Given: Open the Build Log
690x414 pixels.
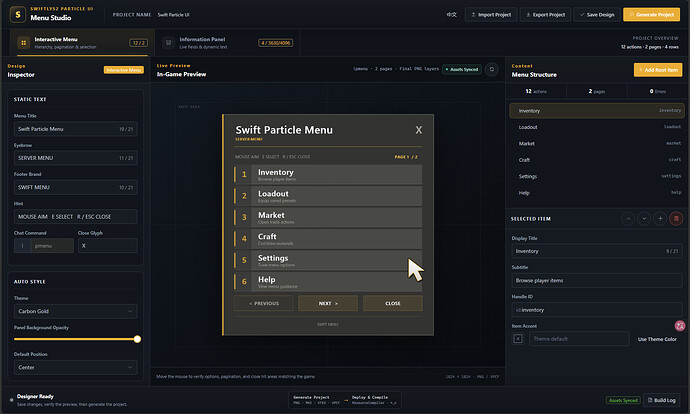Looking at the screenshot, I should click(661, 400).
